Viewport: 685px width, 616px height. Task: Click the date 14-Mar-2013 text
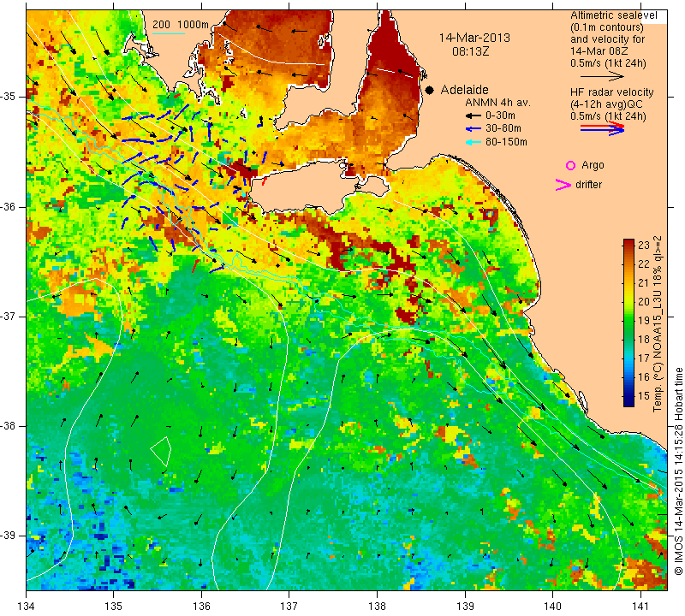coord(474,38)
